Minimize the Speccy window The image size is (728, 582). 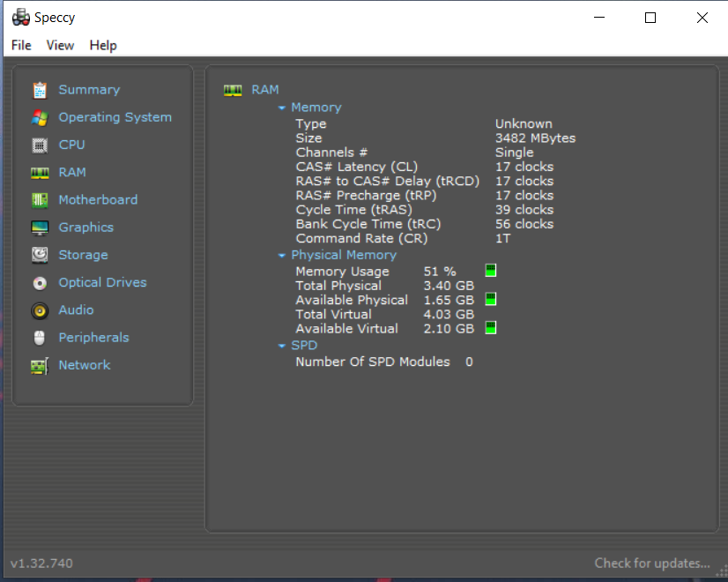pyautogui.click(x=599, y=18)
